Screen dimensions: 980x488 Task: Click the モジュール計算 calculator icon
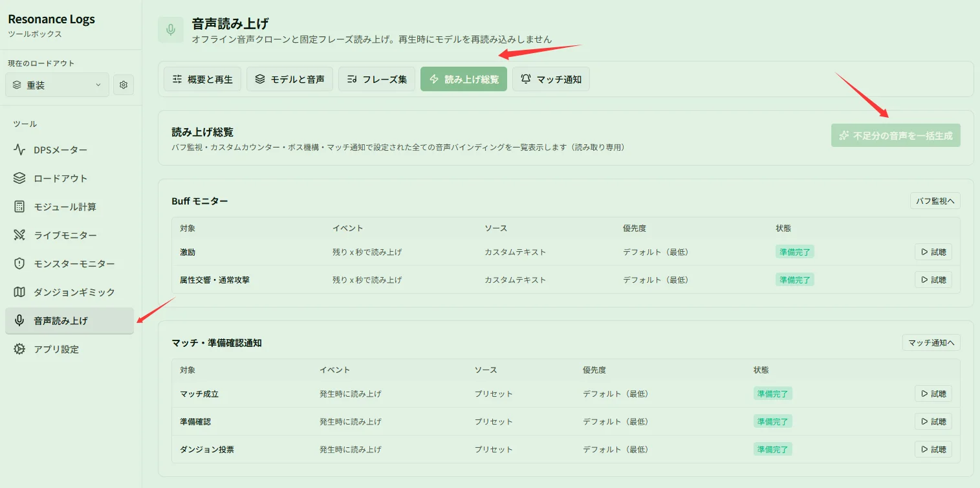(19, 207)
